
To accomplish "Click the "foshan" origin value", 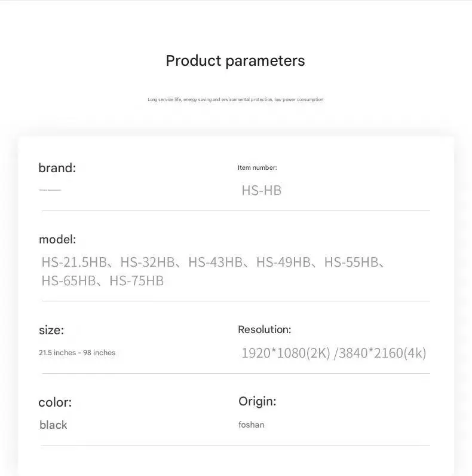I will tap(251, 425).
